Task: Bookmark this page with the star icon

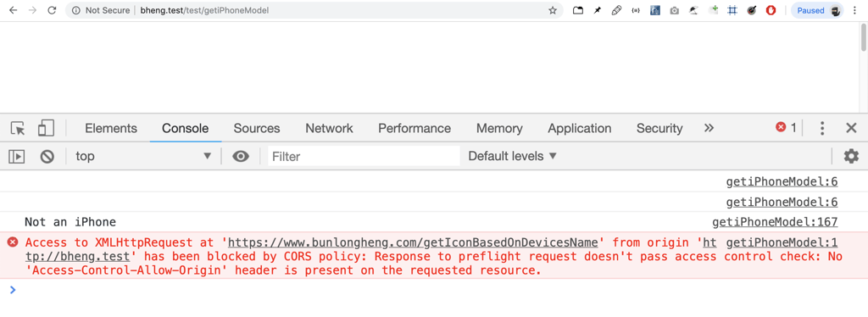Action: (553, 10)
